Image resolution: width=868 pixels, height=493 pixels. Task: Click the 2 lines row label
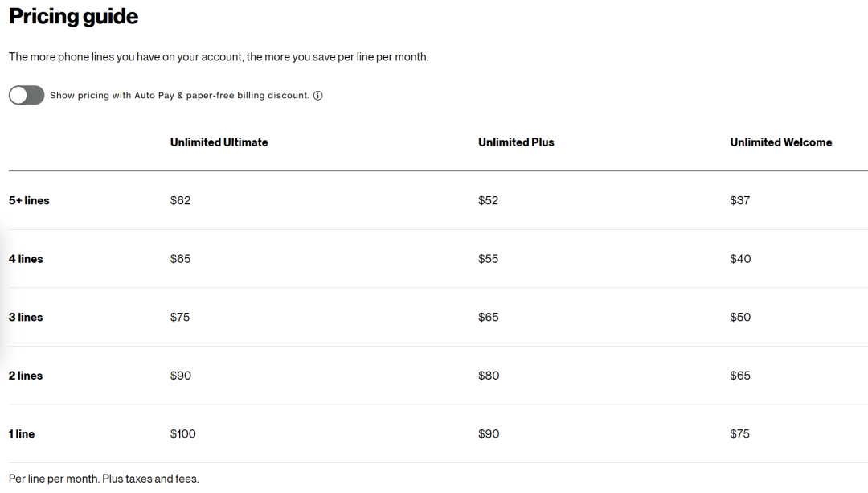coord(26,376)
